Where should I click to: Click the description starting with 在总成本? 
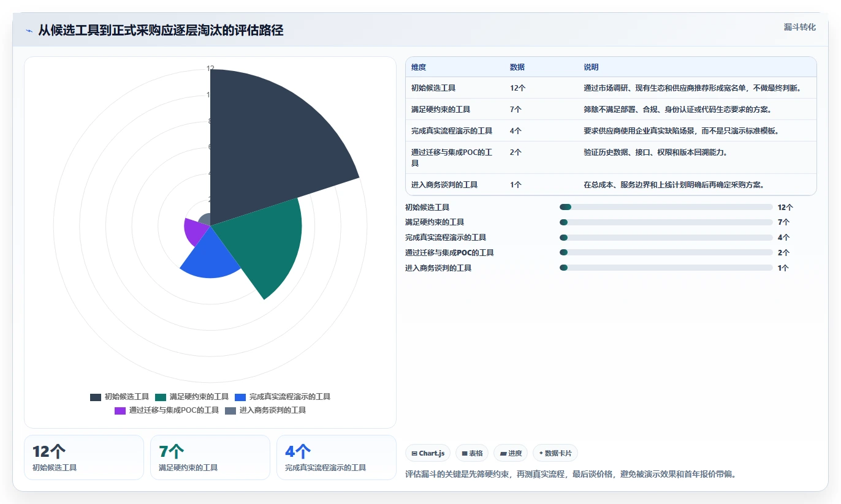[674, 185]
